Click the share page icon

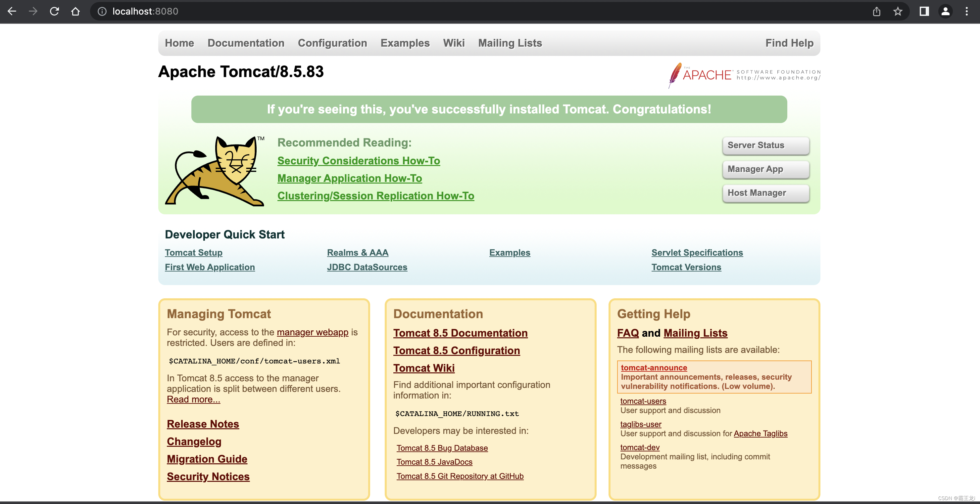(x=876, y=11)
